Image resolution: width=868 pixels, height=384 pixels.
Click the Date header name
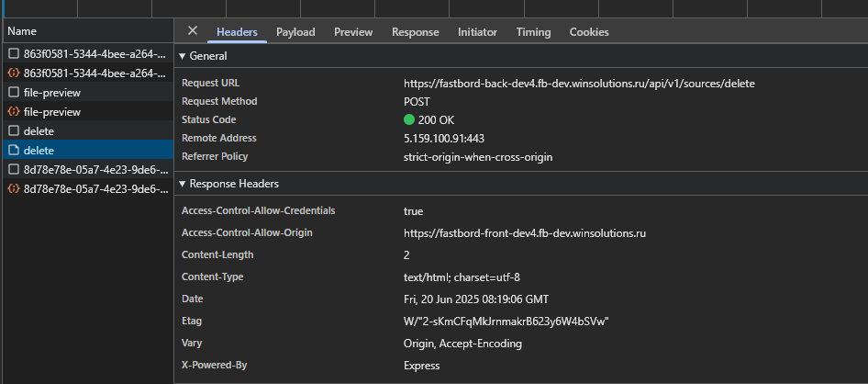tap(192, 299)
